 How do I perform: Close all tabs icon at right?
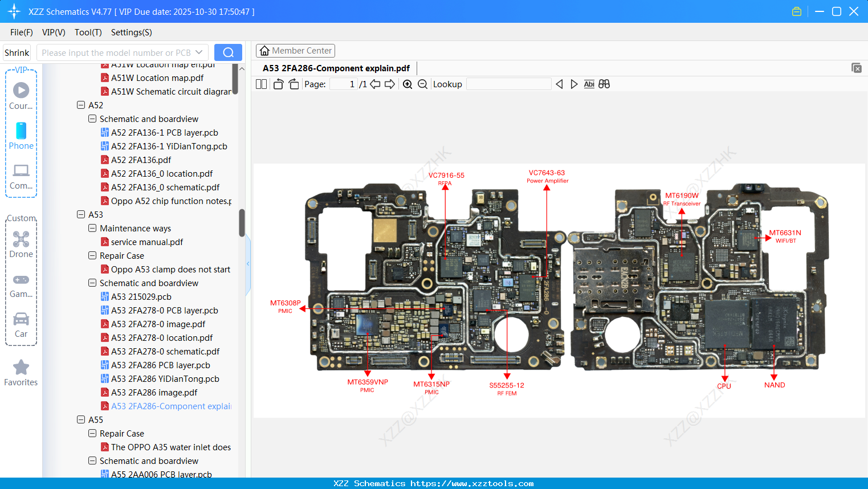click(x=857, y=68)
